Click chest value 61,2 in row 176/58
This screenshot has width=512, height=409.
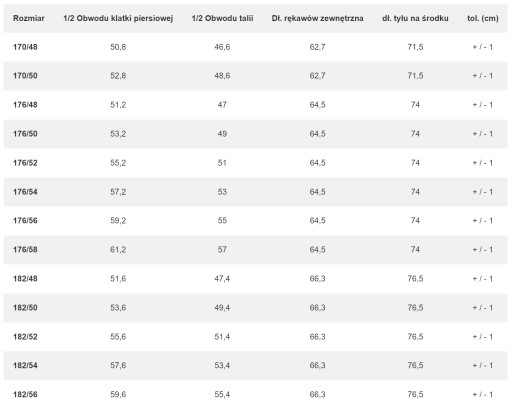click(118, 250)
